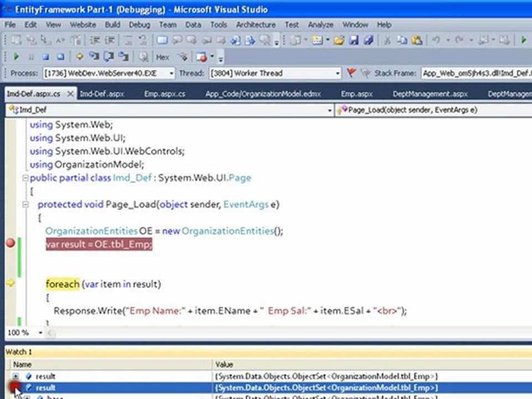Click the Start Debugging arrow in the standard toolbar
The height and width of the screenshot is (399, 532).
click(x=524, y=40)
